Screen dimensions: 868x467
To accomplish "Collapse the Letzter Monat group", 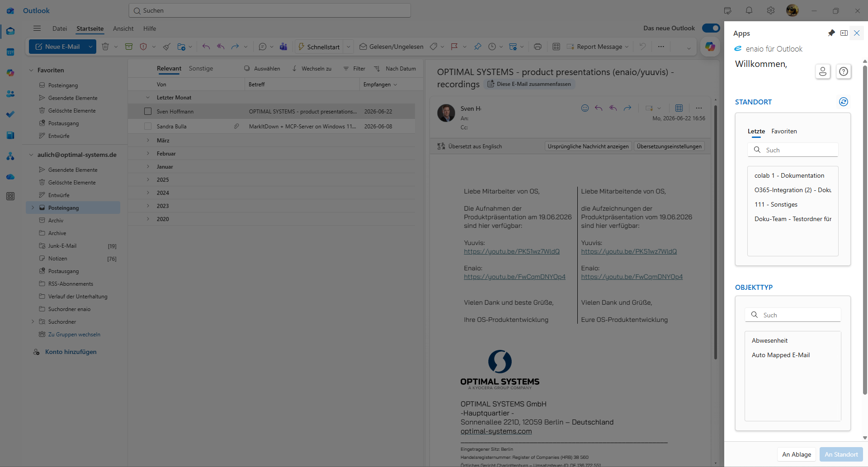I will coord(148,97).
